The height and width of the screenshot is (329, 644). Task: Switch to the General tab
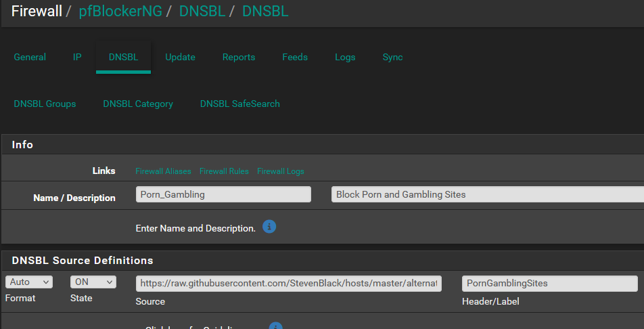30,57
